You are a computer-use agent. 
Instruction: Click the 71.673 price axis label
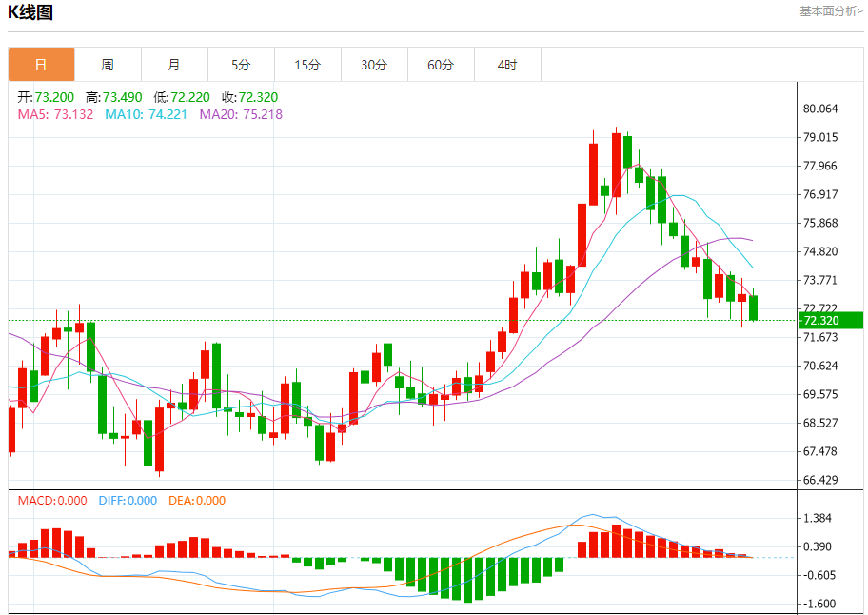(x=820, y=337)
